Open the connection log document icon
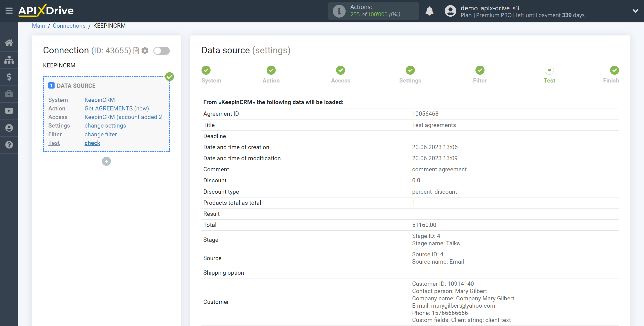This screenshot has width=644, height=326. [x=136, y=51]
